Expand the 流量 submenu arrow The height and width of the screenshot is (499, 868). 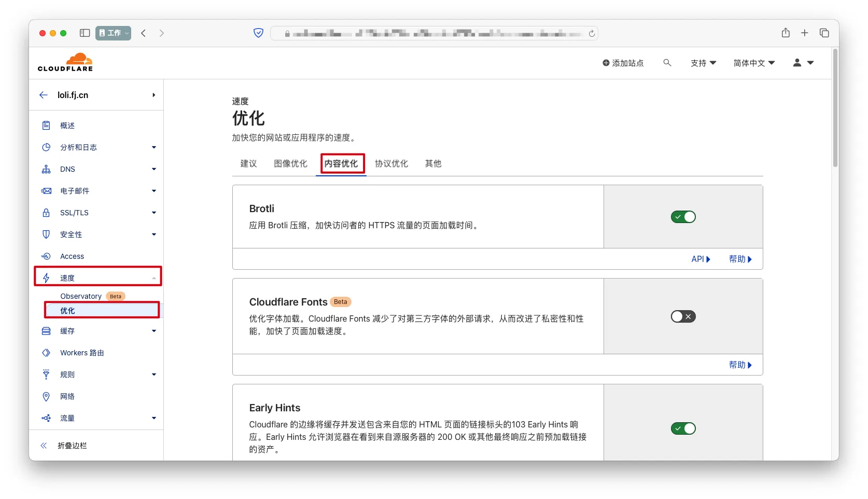click(154, 418)
